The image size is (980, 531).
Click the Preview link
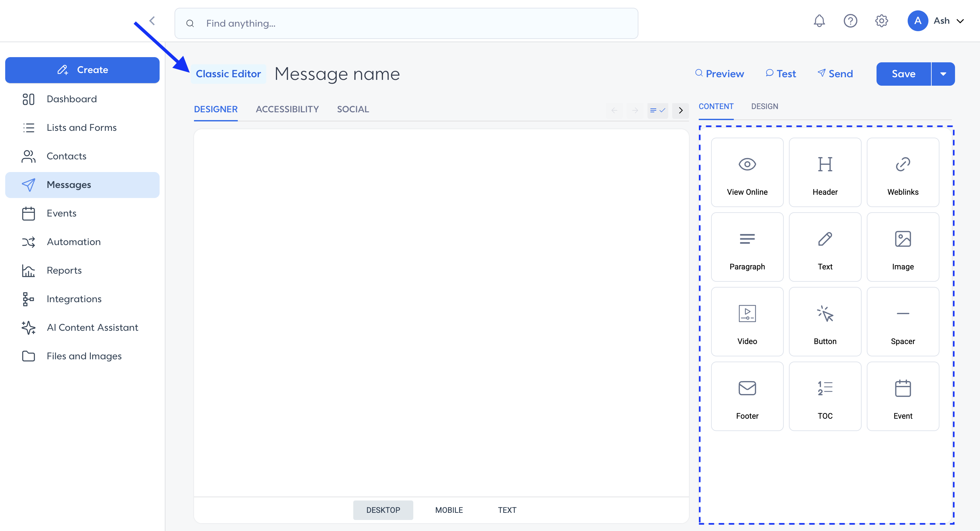[720, 74]
